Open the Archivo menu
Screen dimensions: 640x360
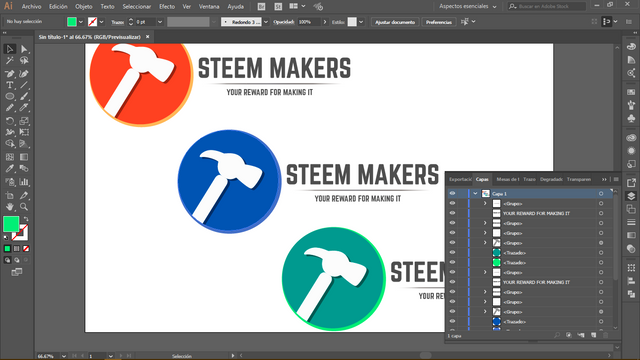31,7
